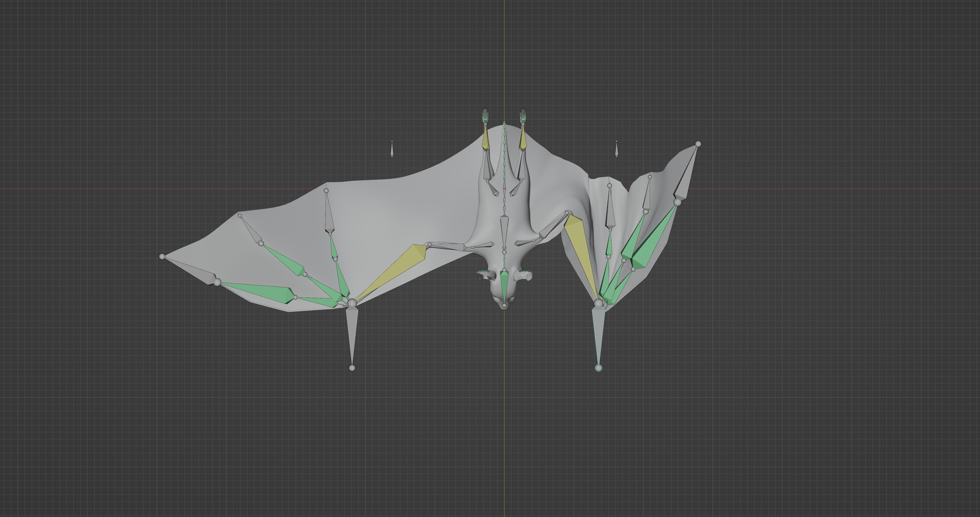The image size is (980, 517).
Task: Select small floating bone above right wing
Action: 617,149
